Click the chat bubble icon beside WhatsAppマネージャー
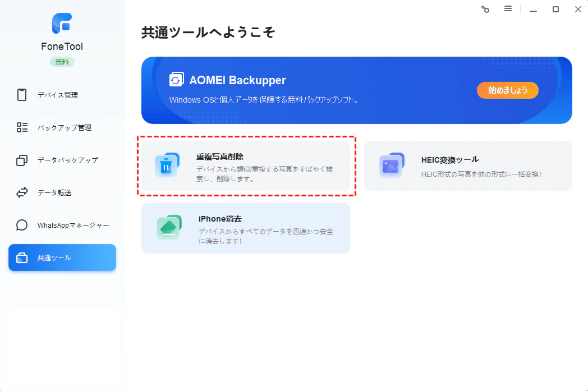Viewport: 588px width, 391px height. 22,225
